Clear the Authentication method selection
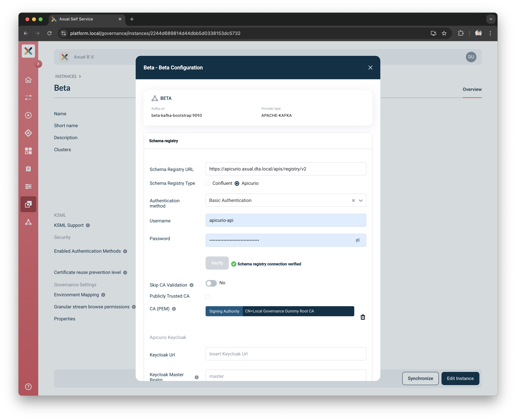Viewport: 516px width, 420px height. (x=353, y=200)
